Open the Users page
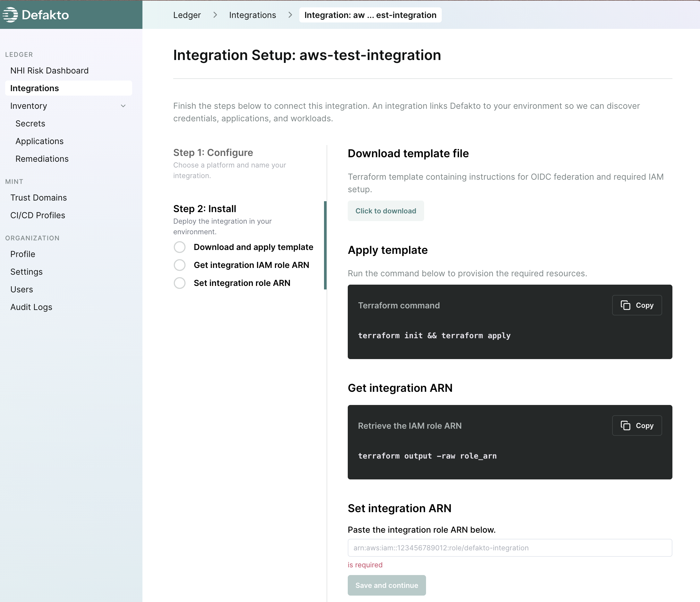 (x=21, y=289)
